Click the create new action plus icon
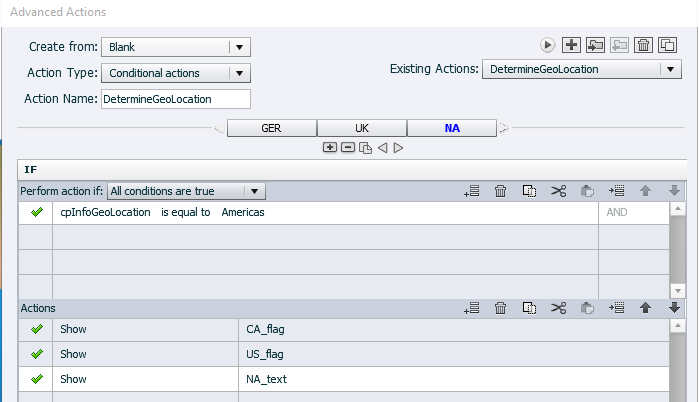Viewport: 699px width, 402px height. click(571, 45)
